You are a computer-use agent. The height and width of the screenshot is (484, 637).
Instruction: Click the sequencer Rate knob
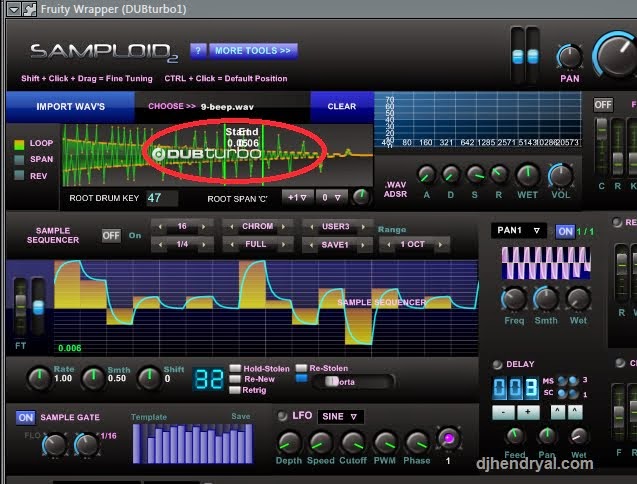(39, 378)
